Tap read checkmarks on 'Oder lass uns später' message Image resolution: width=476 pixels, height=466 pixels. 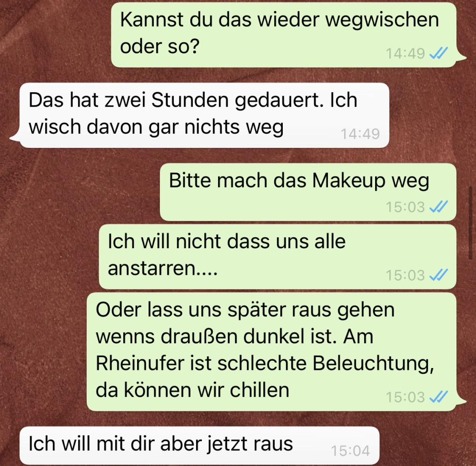tap(439, 397)
